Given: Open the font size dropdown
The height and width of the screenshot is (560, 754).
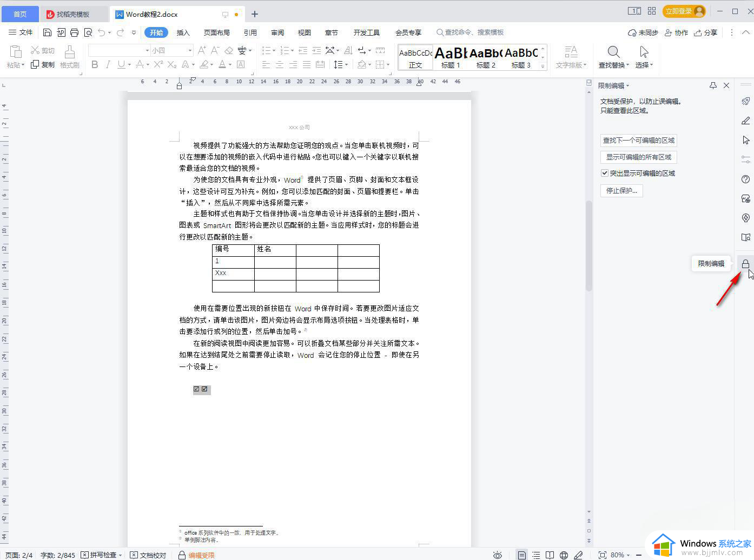Looking at the screenshot, I should [190, 50].
